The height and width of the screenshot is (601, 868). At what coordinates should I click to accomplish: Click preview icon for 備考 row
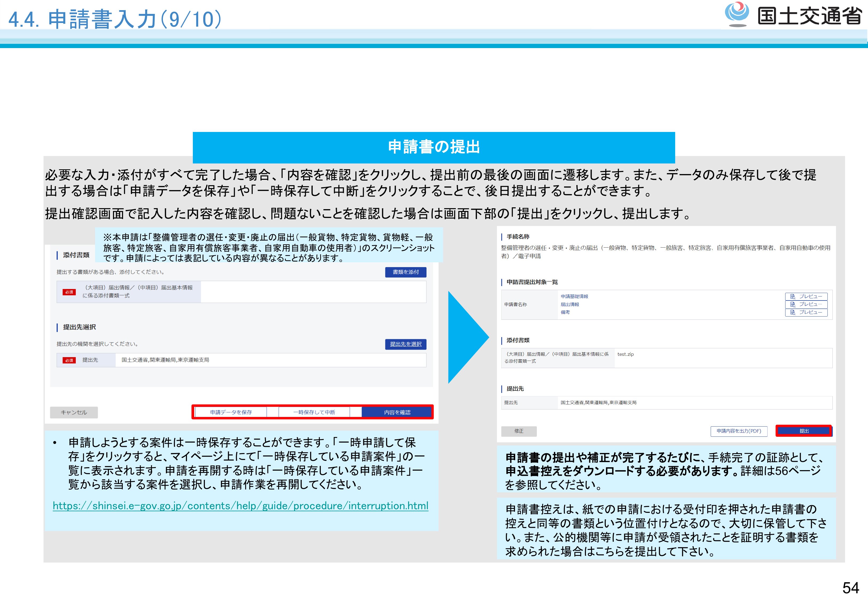click(792, 312)
